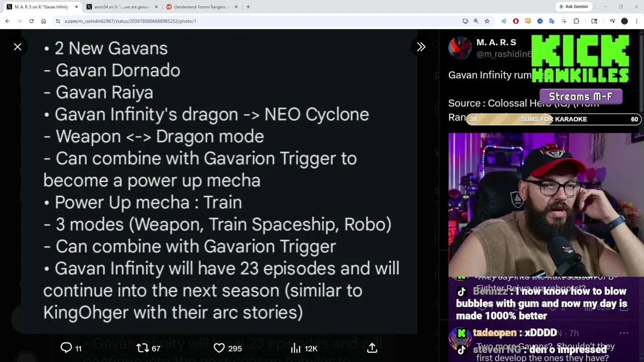This screenshot has height=362, width=644.
Task: Like the post with the heart icon
Action: [219, 348]
